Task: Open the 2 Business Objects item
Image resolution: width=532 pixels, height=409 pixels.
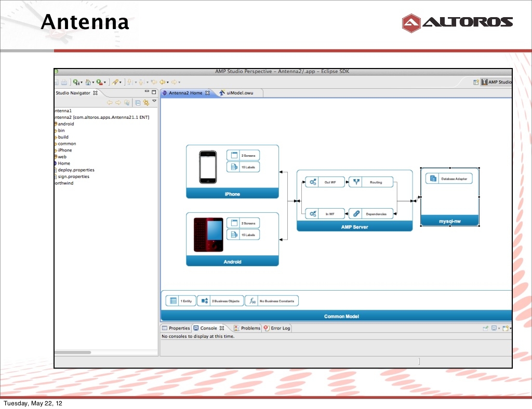Action: tap(220, 301)
